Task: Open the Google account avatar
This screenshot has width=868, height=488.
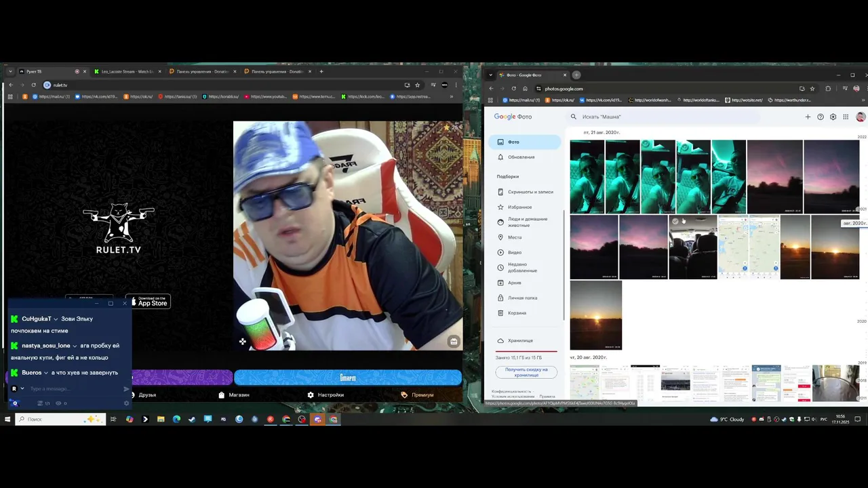Action: click(861, 117)
